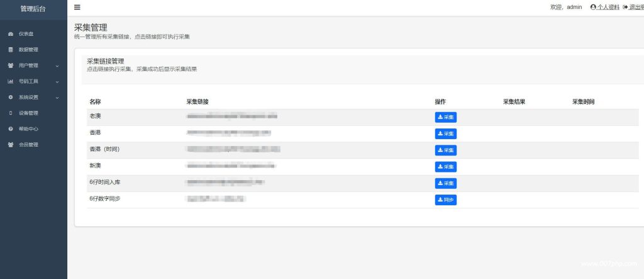Image resolution: width=644 pixels, height=279 pixels.
Task: Click the 采集结果 column header
Action: point(514,101)
